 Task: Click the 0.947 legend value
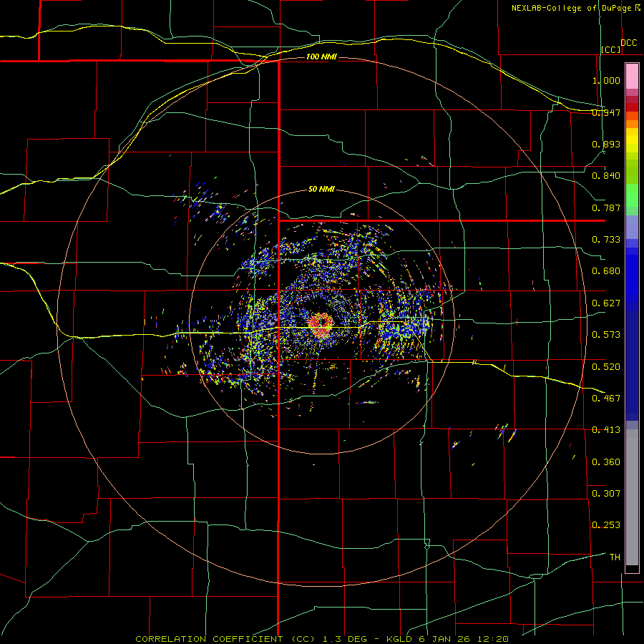coord(606,112)
